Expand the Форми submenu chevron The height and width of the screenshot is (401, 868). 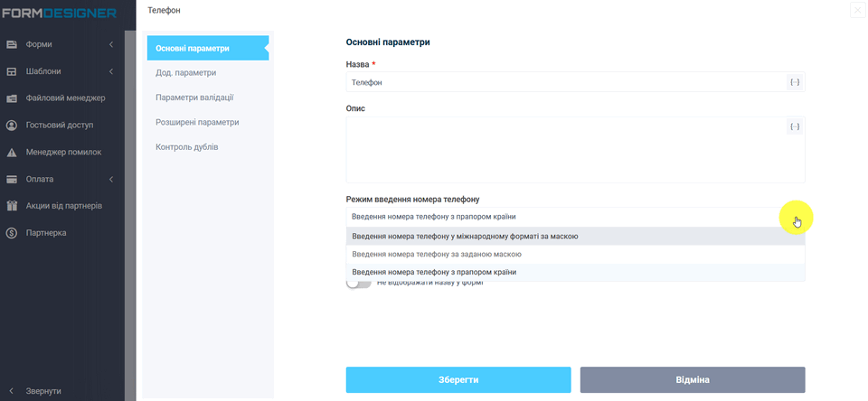click(110, 44)
